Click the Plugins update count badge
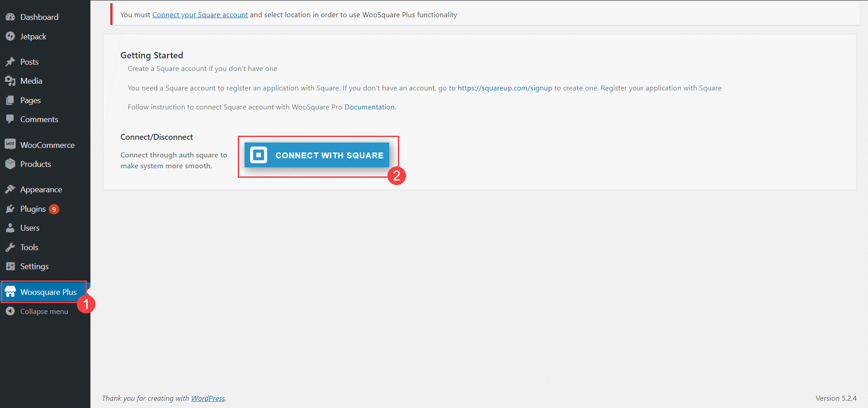The height and width of the screenshot is (408, 868). pos(54,209)
